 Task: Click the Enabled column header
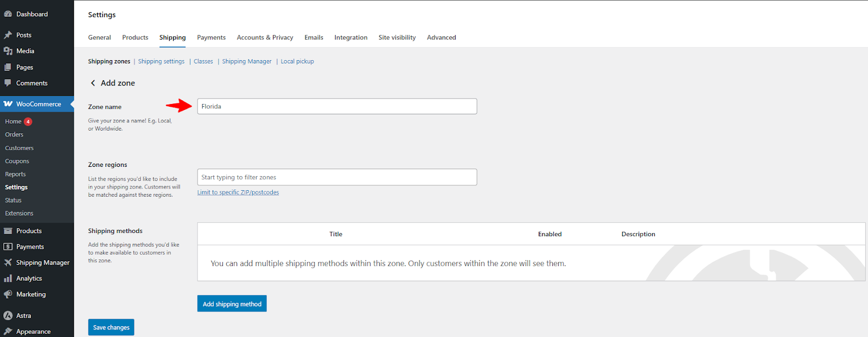coord(550,234)
